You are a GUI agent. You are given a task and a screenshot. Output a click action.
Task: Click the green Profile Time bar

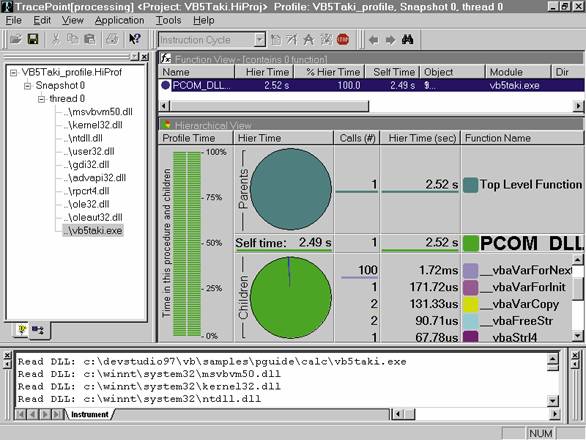(187, 244)
